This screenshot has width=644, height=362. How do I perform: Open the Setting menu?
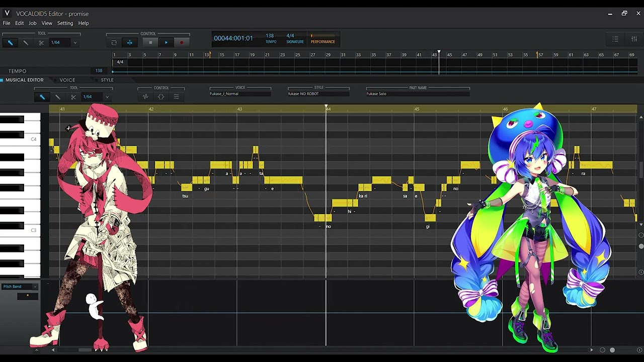pyautogui.click(x=65, y=23)
